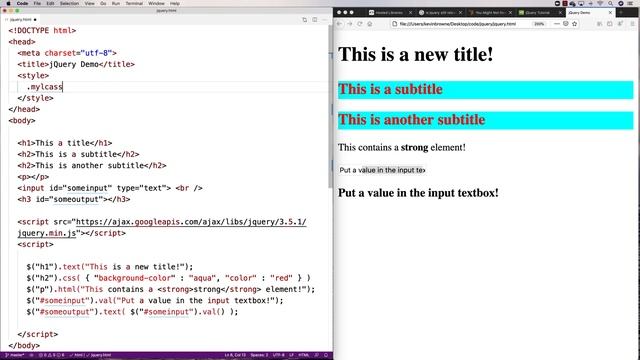Open the Firefox account icon

pyautogui.click(x=620, y=24)
